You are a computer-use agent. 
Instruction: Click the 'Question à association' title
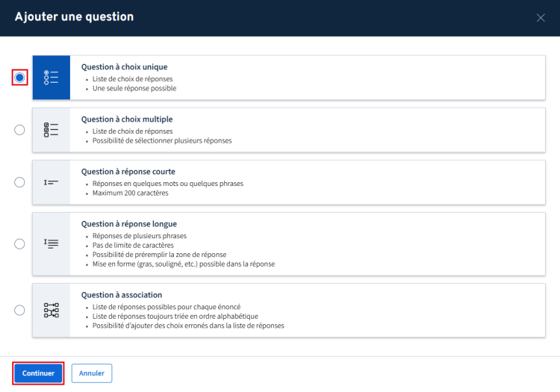point(121,294)
